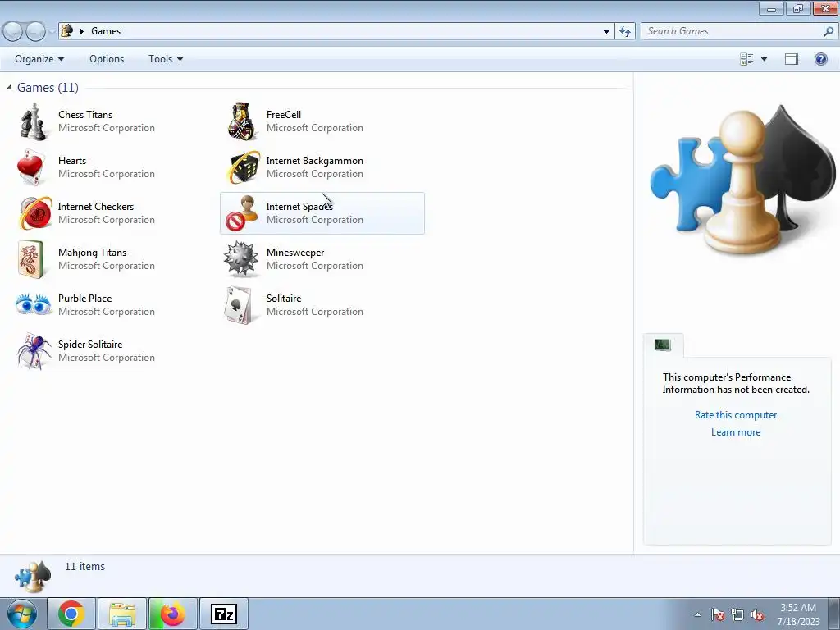
Task: Select the Spider Solitaire label
Action: 90,345
